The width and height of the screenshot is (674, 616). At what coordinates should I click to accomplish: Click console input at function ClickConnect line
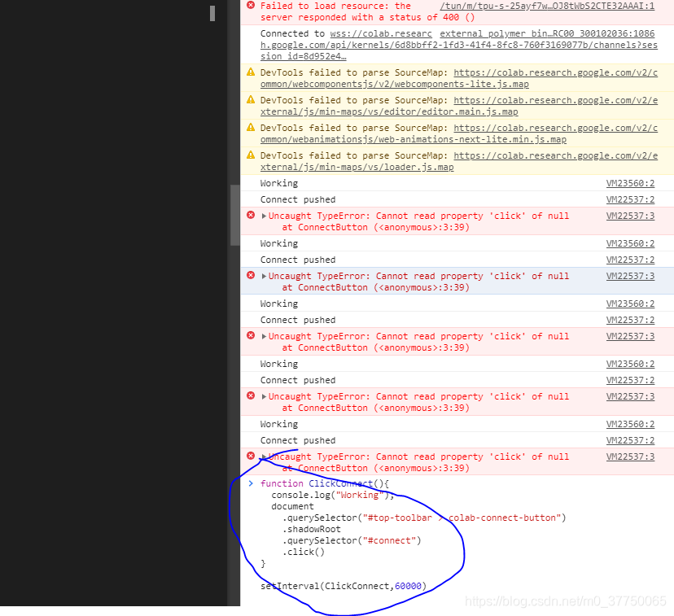[x=325, y=483]
